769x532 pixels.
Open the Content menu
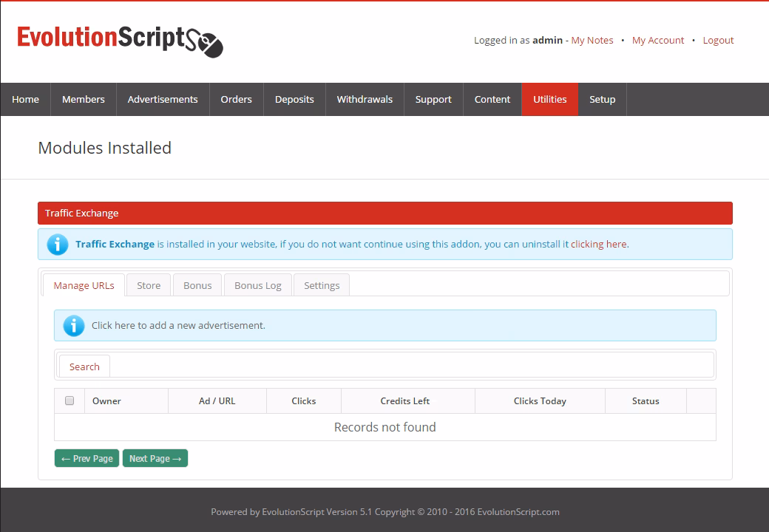click(492, 100)
